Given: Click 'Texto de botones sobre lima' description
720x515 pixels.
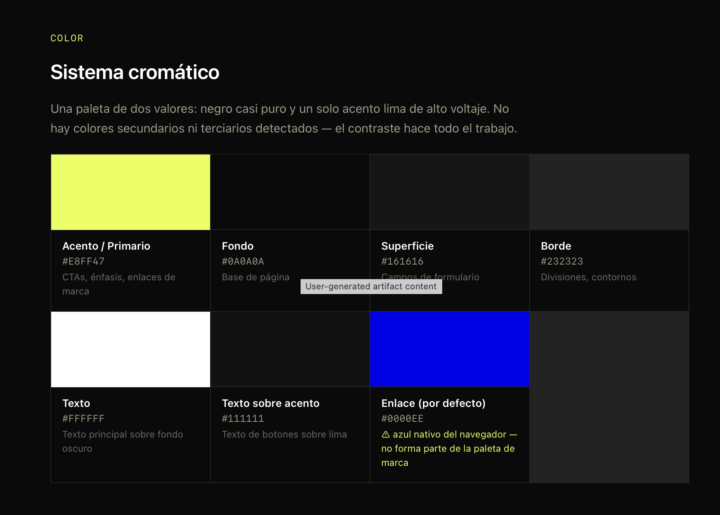Looking at the screenshot, I should click(x=284, y=434).
